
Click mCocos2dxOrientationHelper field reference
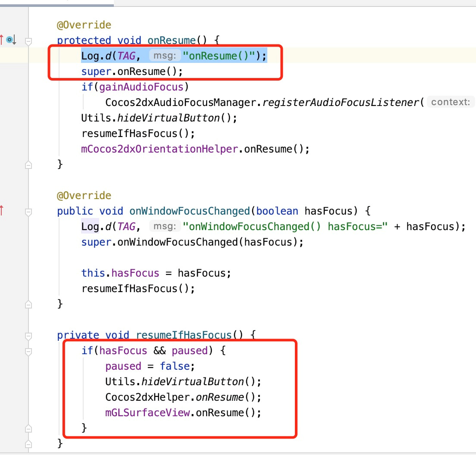[x=160, y=149]
